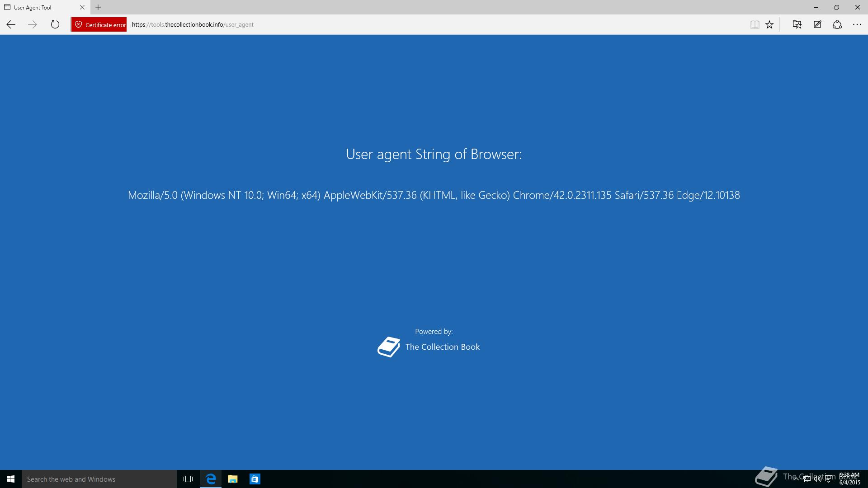Open Reading view book icon
The width and height of the screenshot is (868, 488).
coord(755,24)
